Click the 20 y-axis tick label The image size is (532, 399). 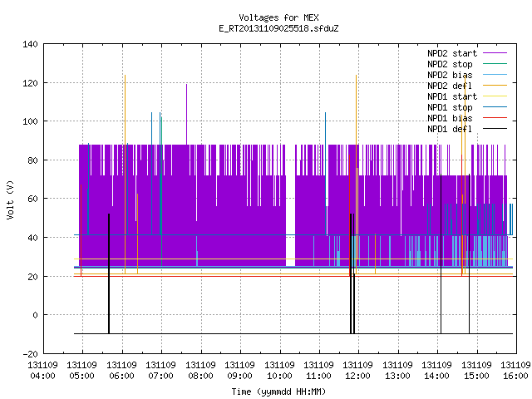tap(32, 277)
